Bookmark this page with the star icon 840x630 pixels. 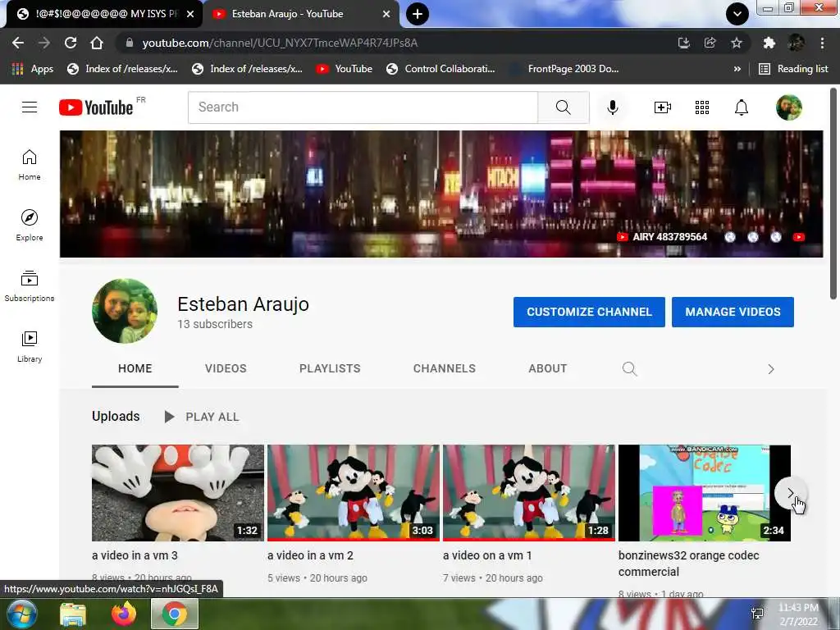[737, 43]
